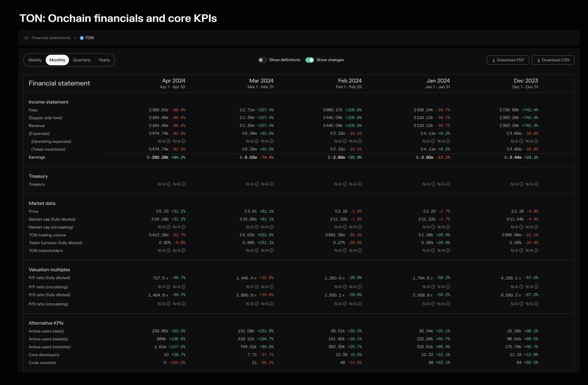The width and height of the screenshot is (588, 385).
Task: Click info icon beside Apr 2024 Treasury N/A
Action: [x=168, y=184]
